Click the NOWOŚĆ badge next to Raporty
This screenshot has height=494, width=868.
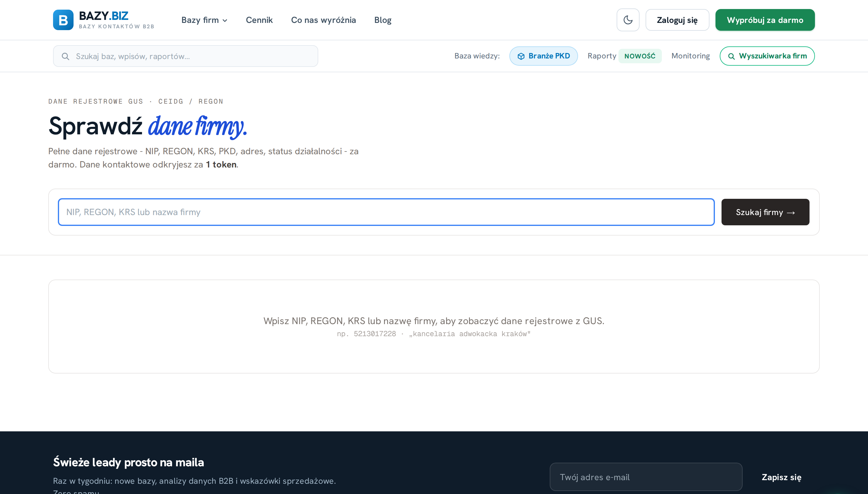coord(640,56)
